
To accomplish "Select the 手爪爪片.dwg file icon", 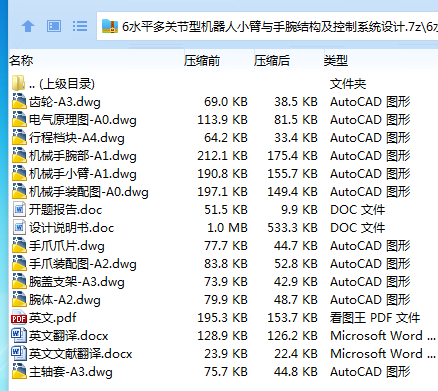I will [x=19, y=245].
